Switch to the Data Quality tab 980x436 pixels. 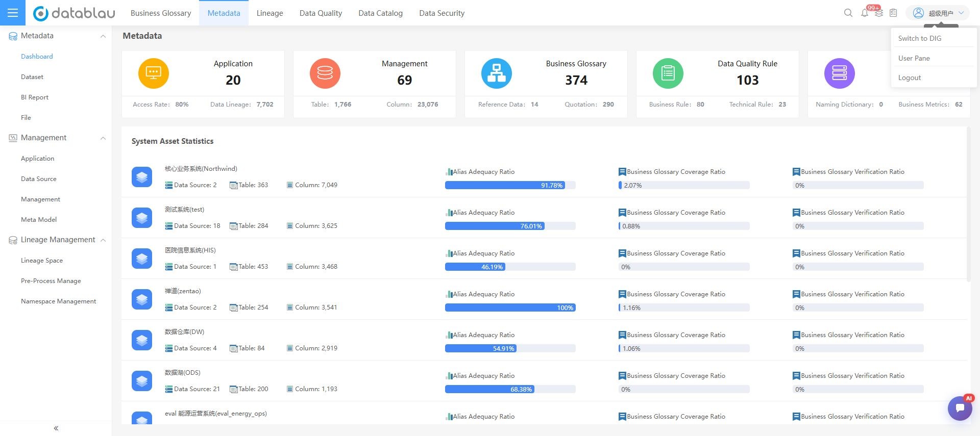tap(321, 13)
